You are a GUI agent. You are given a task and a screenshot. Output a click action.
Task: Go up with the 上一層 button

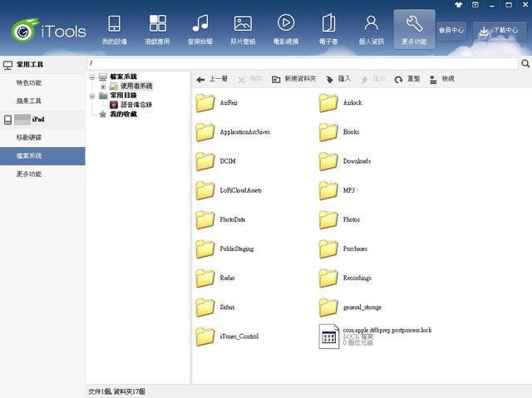pos(212,79)
